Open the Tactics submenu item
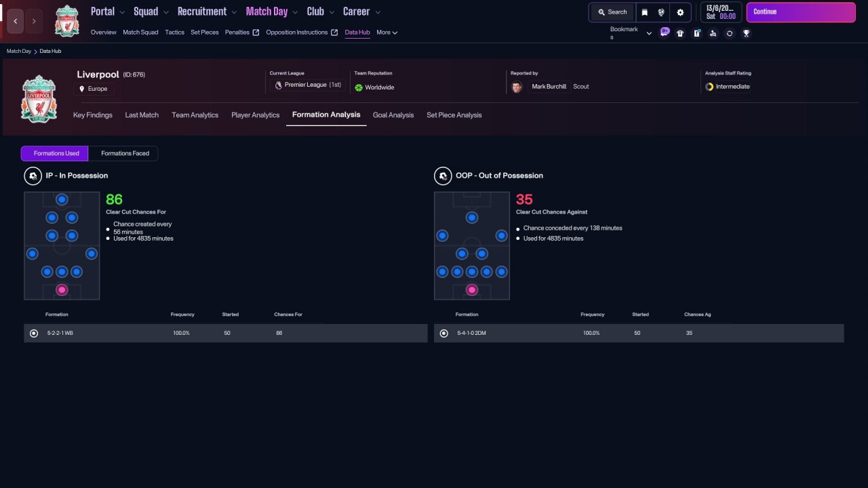 click(174, 33)
